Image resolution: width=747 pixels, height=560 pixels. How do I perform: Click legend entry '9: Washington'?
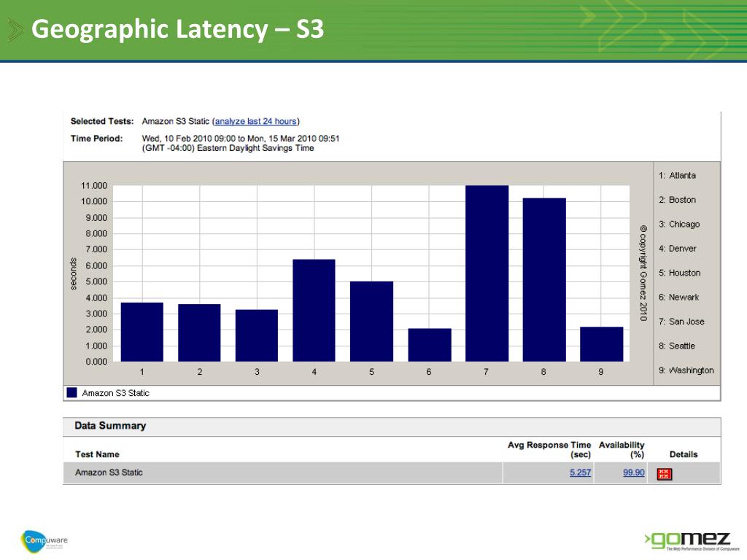(686, 370)
